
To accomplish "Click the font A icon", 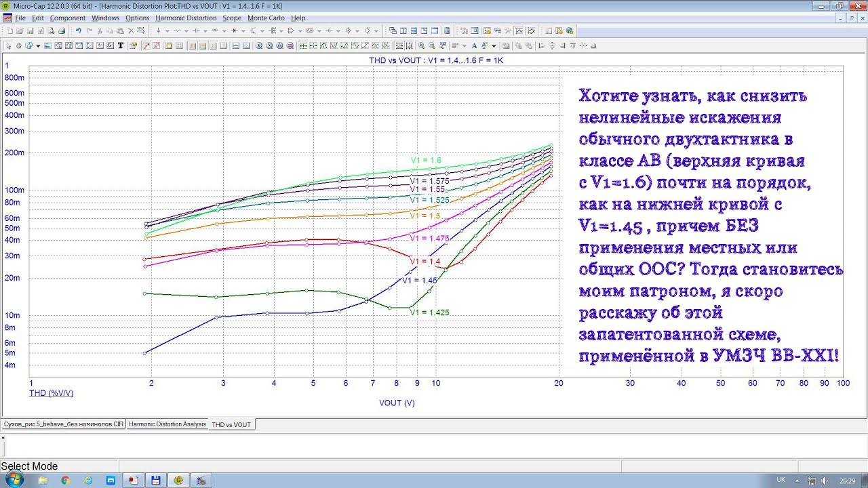I will [475, 46].
